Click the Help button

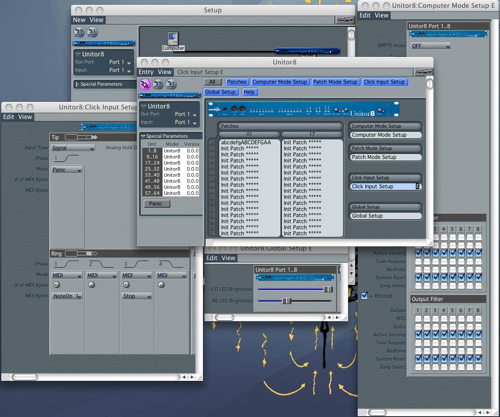coord(249,92)
